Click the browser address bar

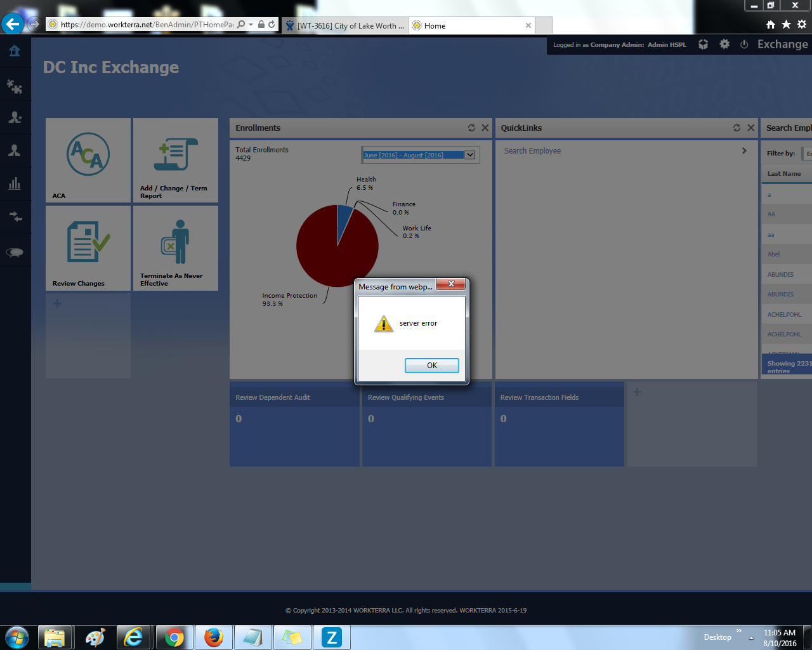[146, 25]
